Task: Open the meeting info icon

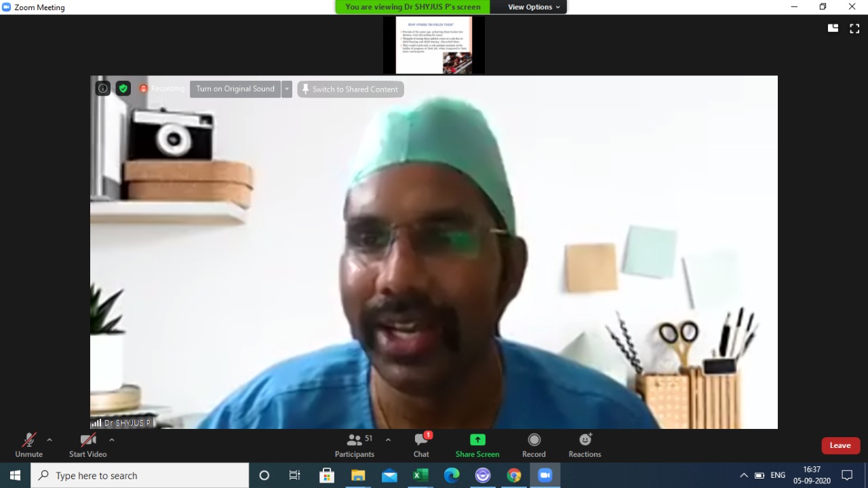Action: click(102, 88)
